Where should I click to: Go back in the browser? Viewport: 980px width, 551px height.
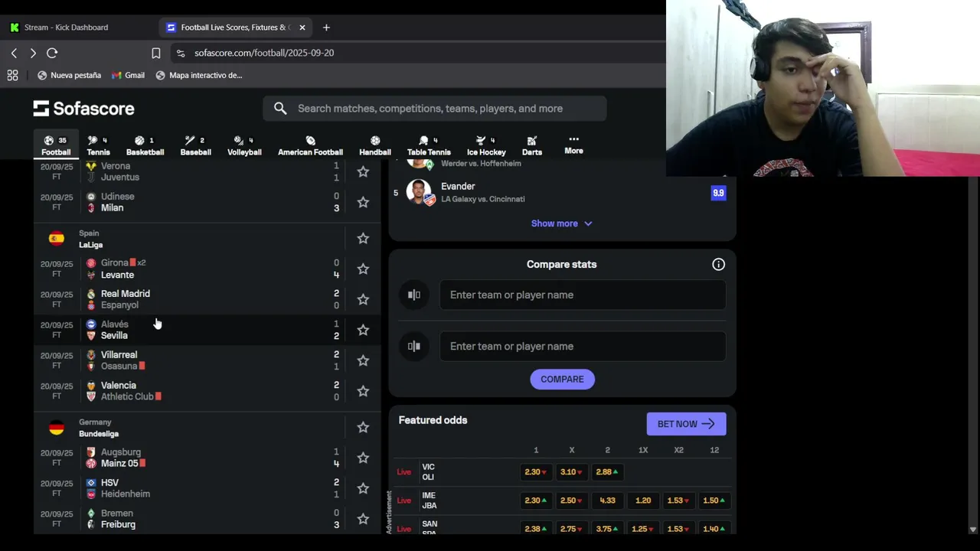[14, 53]
